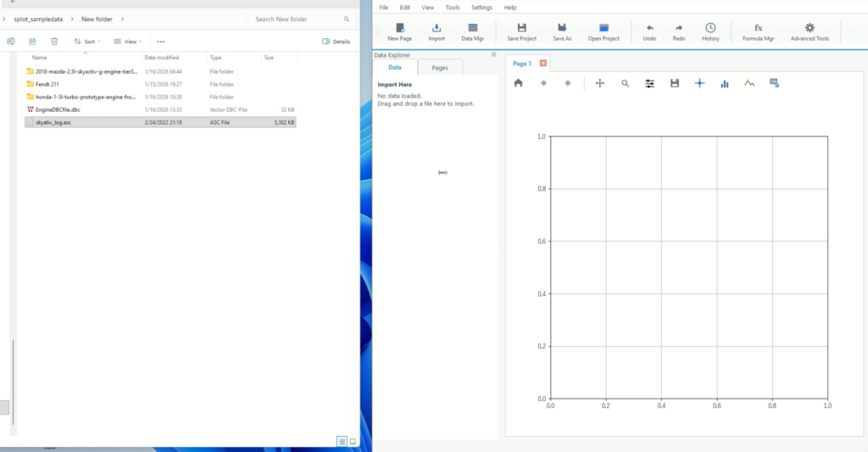Toggle the blue crosshair cursor tool
The image size is (868, 452).
click(x=699, y=83)
